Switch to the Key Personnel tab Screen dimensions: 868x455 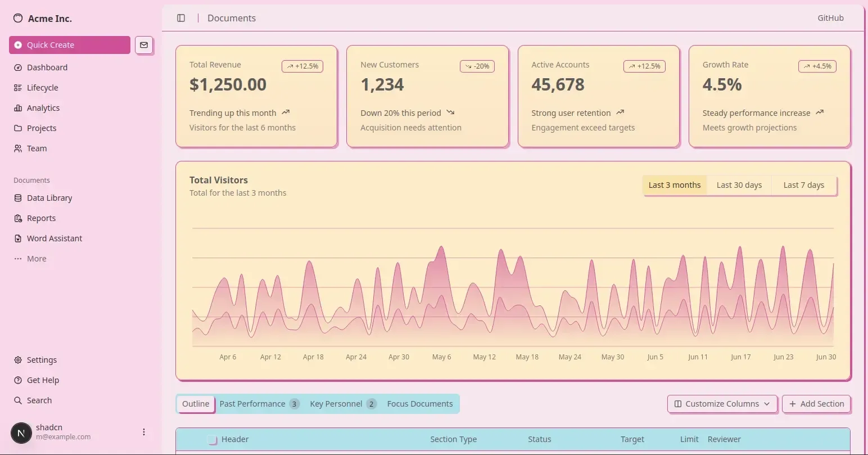343,404
